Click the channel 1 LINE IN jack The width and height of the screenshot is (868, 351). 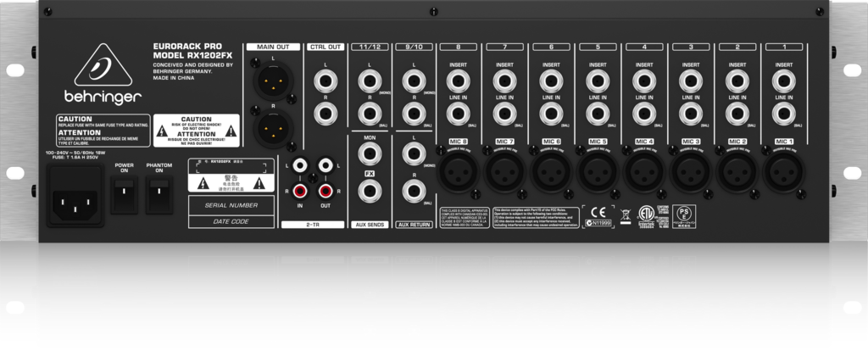tap(784, 114)
